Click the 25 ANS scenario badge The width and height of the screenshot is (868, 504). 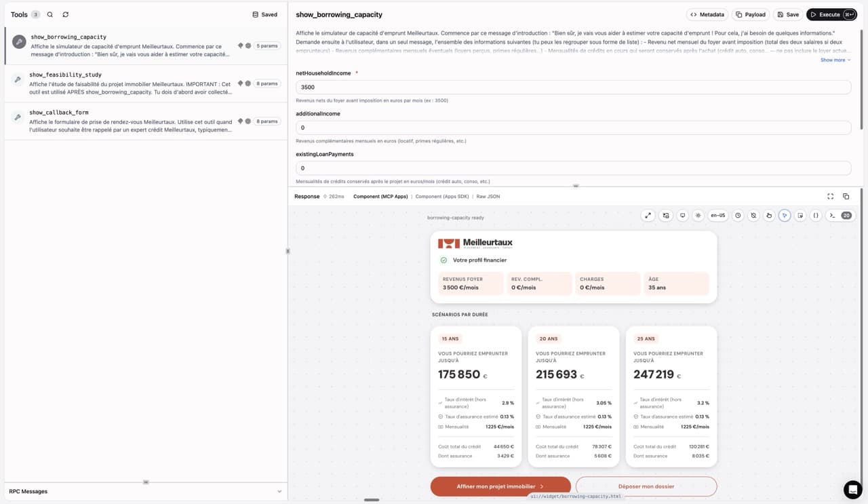pyautogui.click(x=646, y=338)
